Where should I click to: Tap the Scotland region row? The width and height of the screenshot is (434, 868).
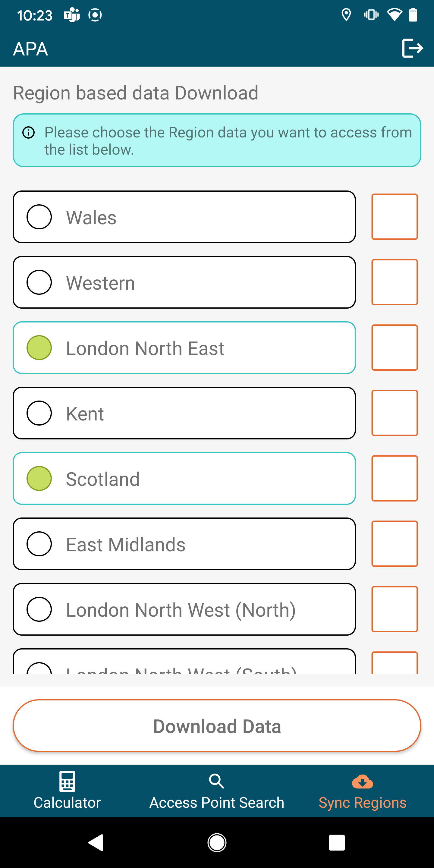click(x=184, y=479)
